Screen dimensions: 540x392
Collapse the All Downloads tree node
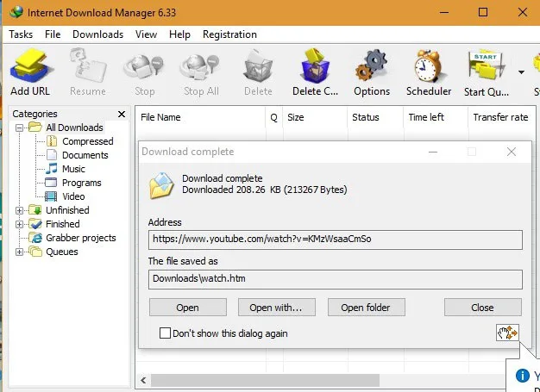20,128
